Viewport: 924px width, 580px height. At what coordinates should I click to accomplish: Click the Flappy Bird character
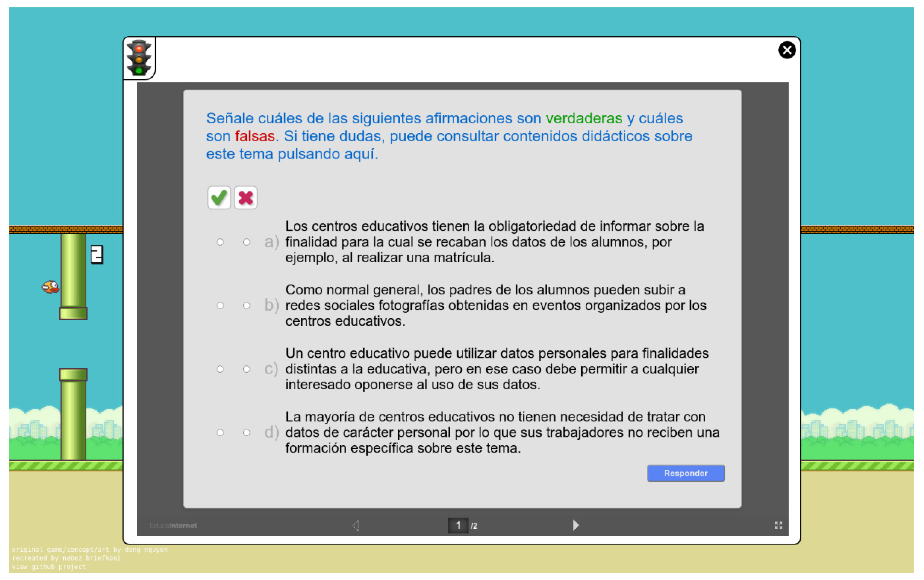pyautogui.click(x=50, y=287)
